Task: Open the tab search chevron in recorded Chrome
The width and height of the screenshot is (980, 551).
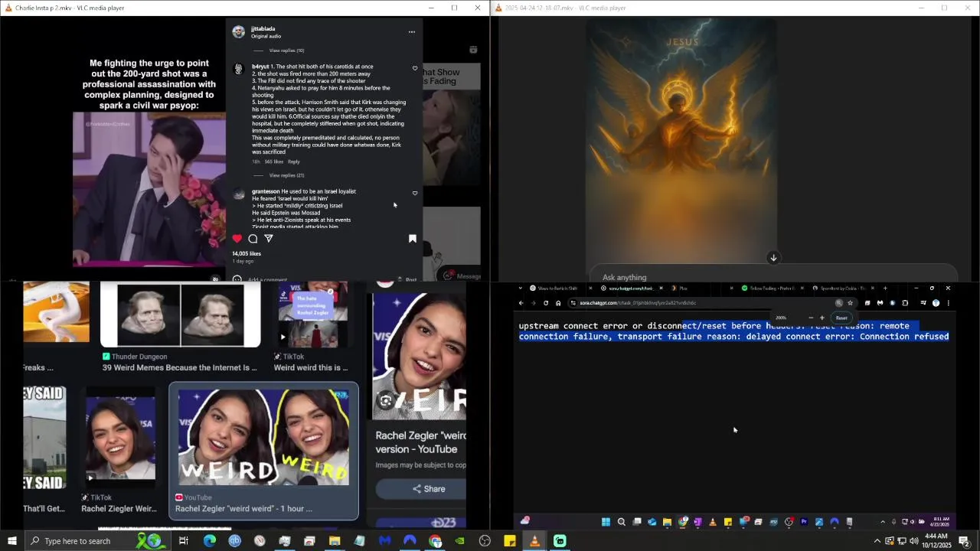Action: [x=521, y=289]
